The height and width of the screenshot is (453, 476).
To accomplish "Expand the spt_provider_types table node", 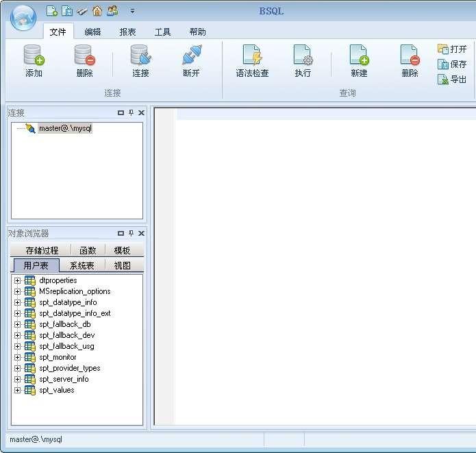I will pos(17,368).
